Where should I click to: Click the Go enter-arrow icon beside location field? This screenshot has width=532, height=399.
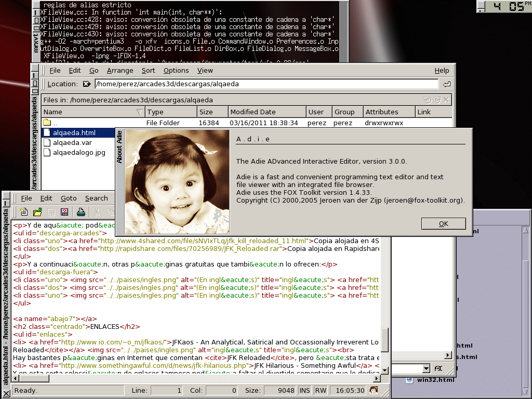tap(446, 84)
